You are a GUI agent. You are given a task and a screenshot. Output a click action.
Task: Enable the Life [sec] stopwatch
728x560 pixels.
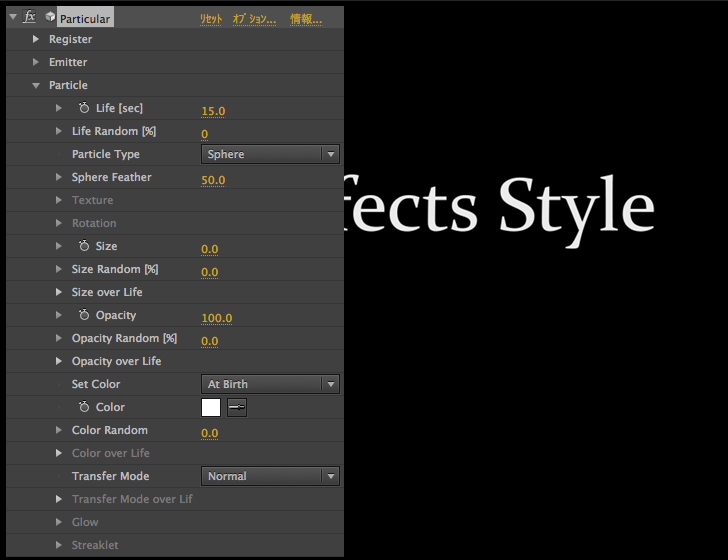84,108
